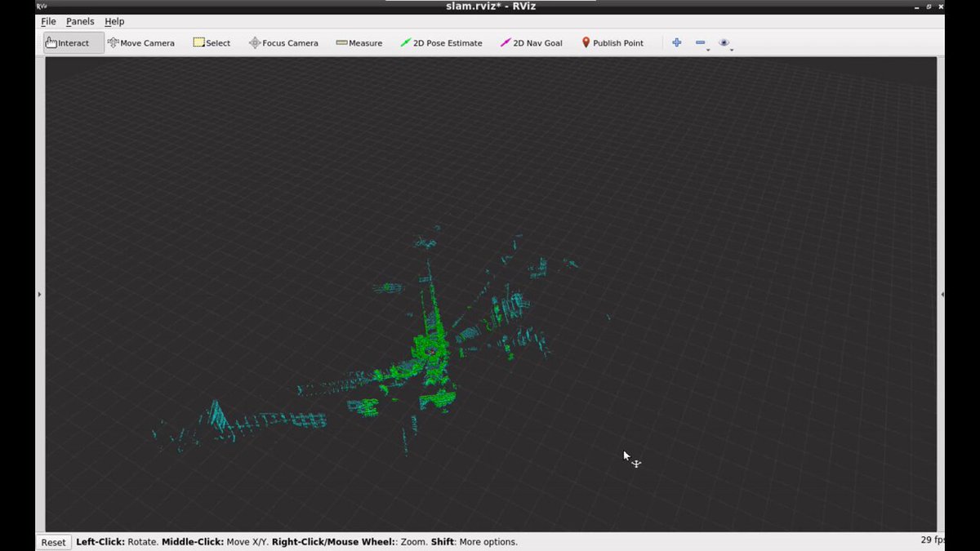The height and width of the screenshot is (551, 980).
Task: Open the File menu
Action: click(48, 21)
